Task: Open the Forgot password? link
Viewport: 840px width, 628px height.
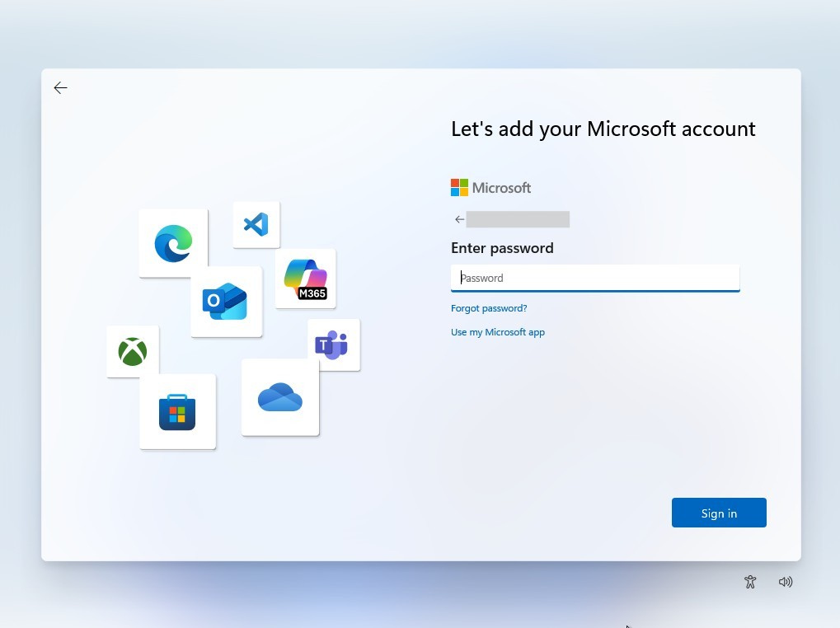Action: [489, 308]
